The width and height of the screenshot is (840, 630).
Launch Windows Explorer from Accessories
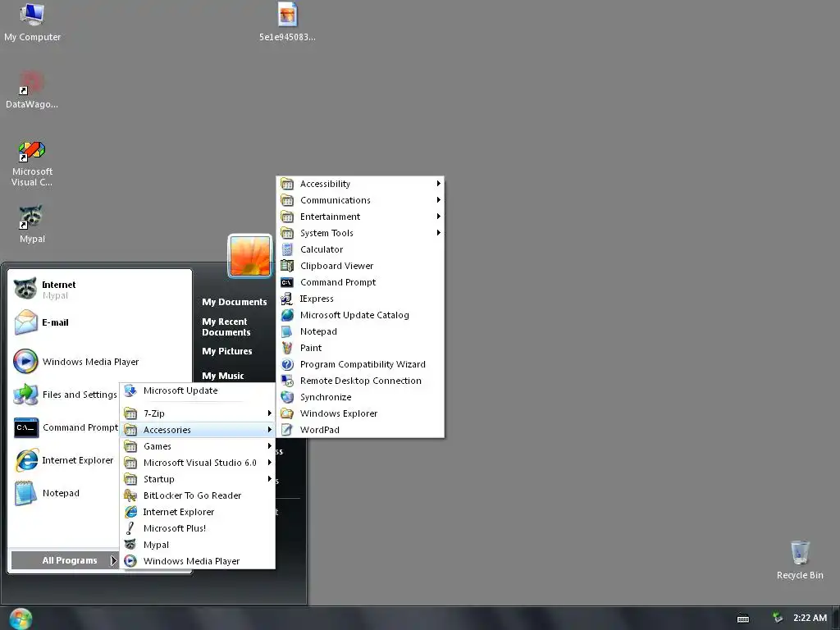[360, 413]
